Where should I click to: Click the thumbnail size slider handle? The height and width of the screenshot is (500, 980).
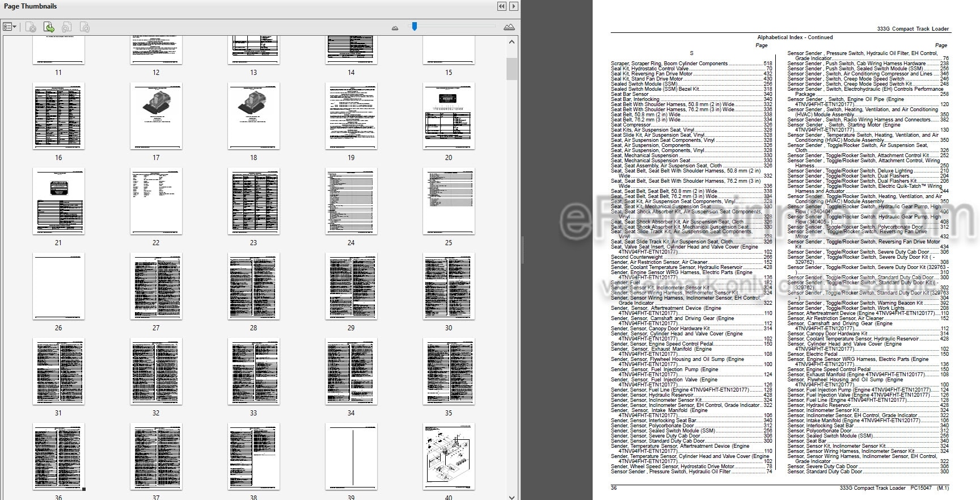(415, 26)
